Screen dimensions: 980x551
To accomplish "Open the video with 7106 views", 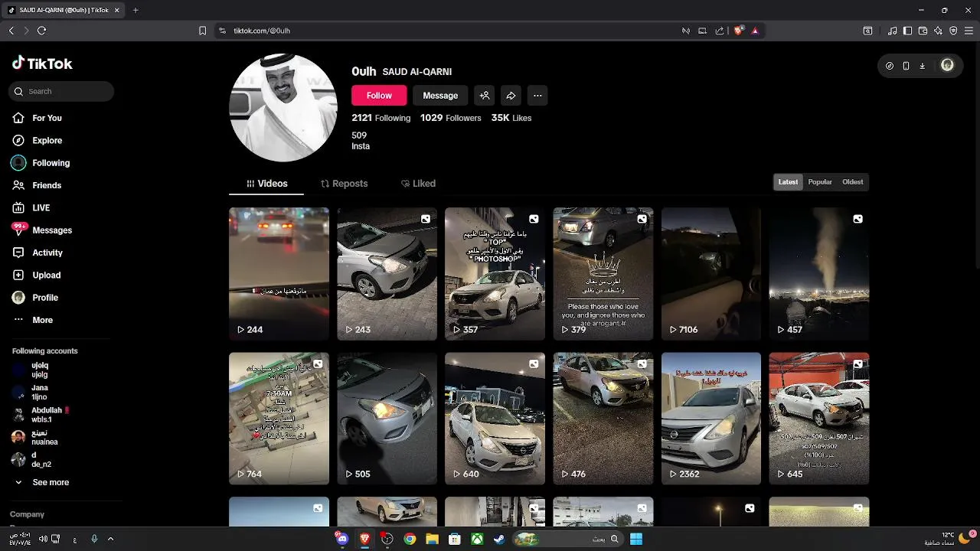I will point(711,274).
